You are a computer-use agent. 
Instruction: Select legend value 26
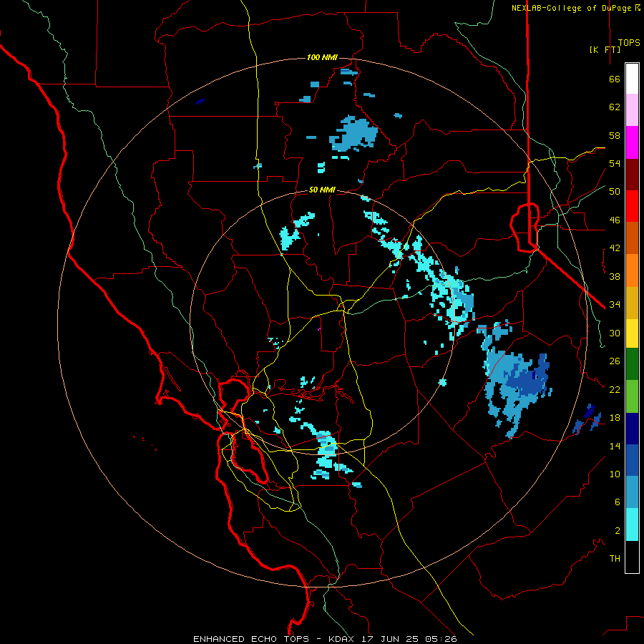coord(615,361)
